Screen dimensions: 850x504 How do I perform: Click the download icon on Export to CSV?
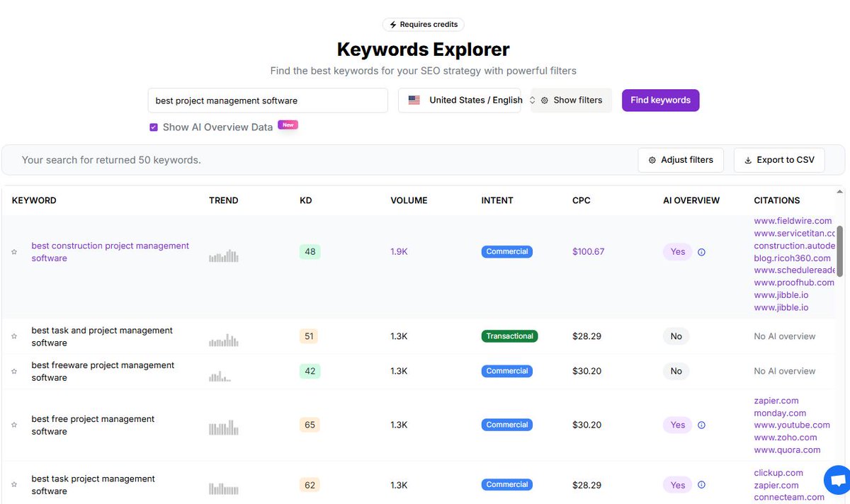(x=747, y=160)
